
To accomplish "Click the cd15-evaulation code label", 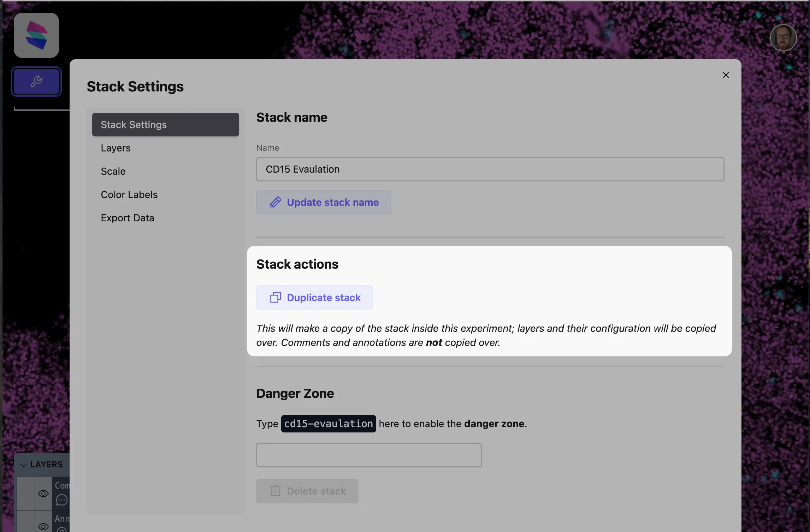I will click(329, 424).
